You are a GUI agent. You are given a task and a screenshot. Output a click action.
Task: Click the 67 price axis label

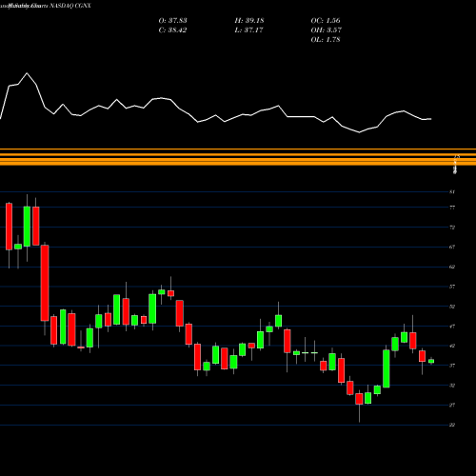click(x=452, y=247)
